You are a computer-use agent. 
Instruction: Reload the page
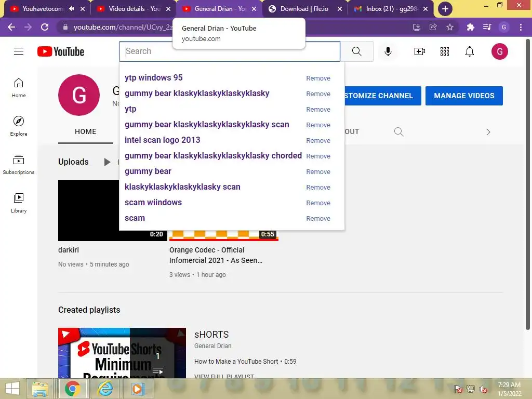click(45, 27)
